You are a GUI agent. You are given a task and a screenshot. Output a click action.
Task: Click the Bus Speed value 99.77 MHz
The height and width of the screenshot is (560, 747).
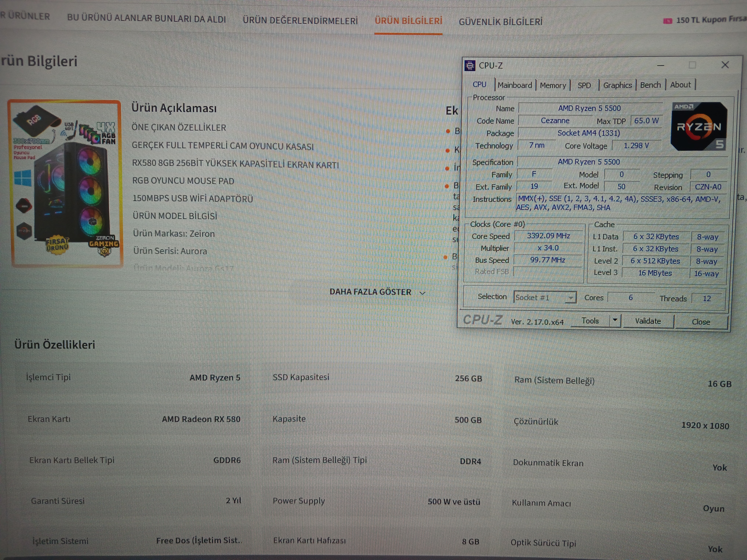[547, 260]
